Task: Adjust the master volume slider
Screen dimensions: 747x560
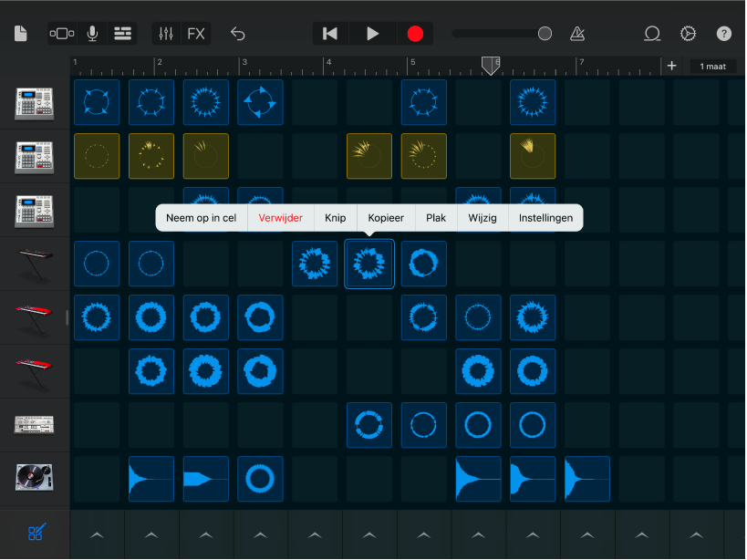Action: (x=545, y=33)
